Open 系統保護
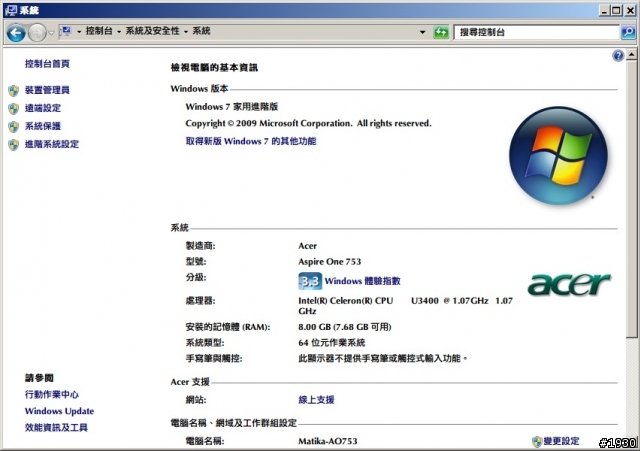The image size is (640, 451). click(43, 126)
